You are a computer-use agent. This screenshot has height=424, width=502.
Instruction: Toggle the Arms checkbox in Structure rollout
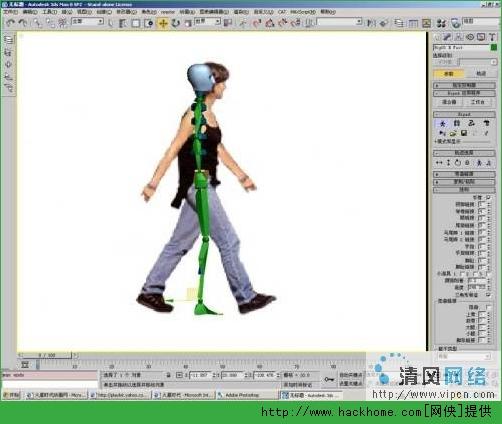(x=488, y=198)
